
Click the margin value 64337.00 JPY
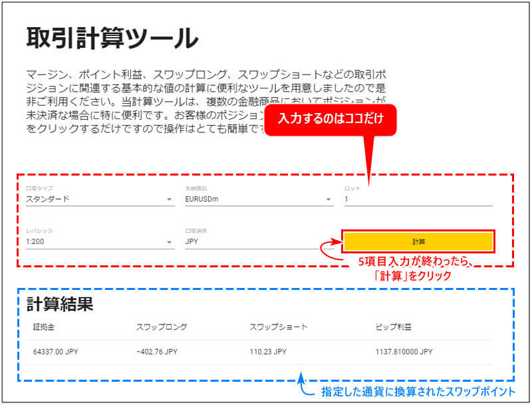tap(55, 352)
